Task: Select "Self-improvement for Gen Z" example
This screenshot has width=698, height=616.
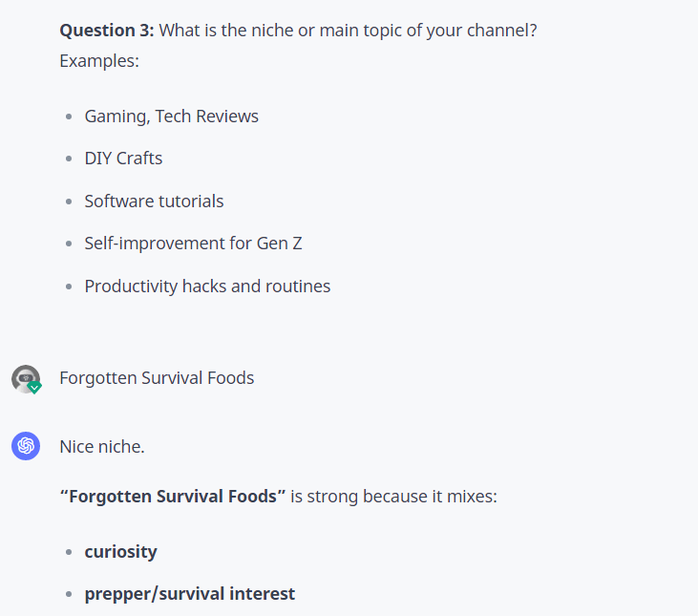Action: pos(193,244)
